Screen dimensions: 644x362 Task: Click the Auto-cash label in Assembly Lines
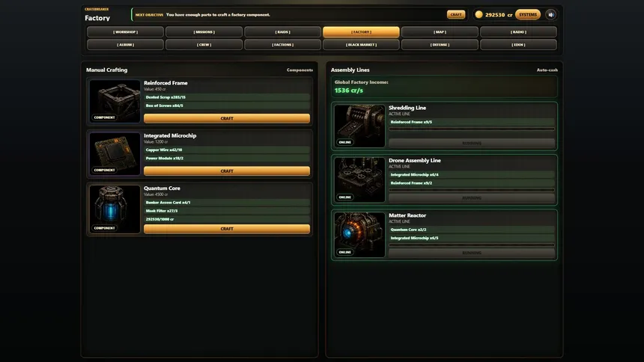coord(547,70)
